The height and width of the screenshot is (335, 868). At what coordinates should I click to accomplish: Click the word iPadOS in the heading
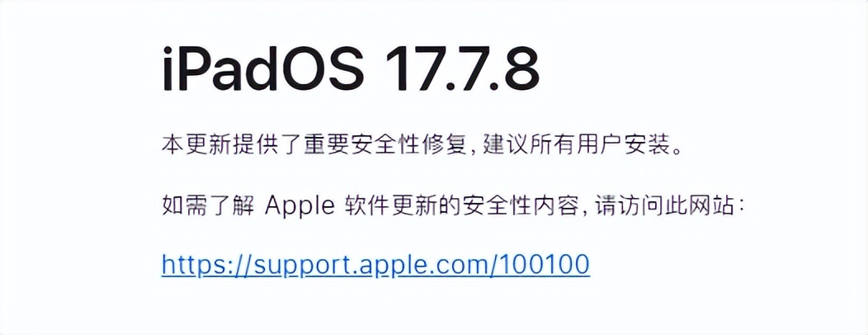pos(263,72)
